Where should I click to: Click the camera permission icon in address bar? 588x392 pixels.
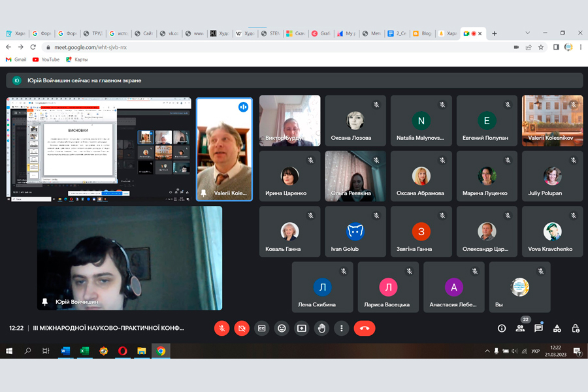click(x=516, y=47)
